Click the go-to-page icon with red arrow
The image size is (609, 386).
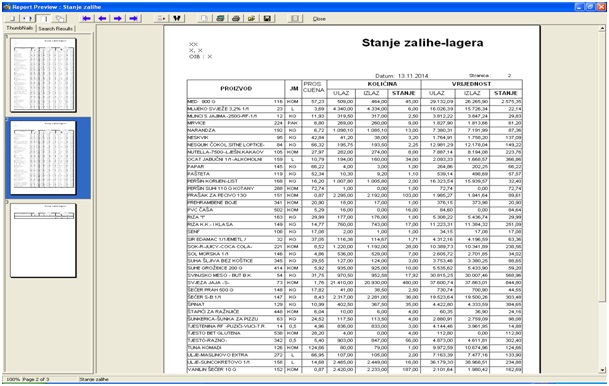point(161,18)
